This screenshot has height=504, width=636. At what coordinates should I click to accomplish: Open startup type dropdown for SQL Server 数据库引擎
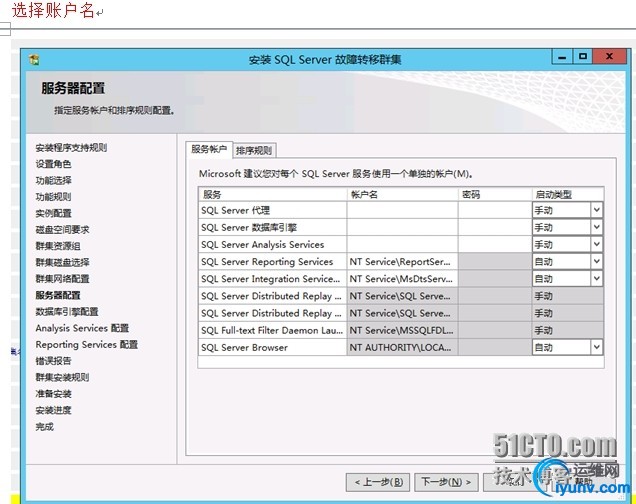click(x=596, y=227)
